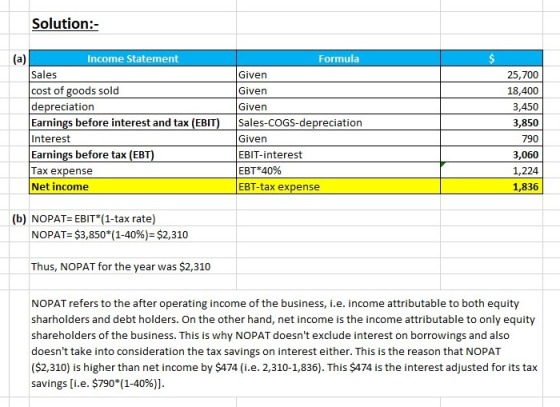Viewport: 560px width, 407px height.
Task: Select the 'Tax expense' label cell
Action: point(132,171)
